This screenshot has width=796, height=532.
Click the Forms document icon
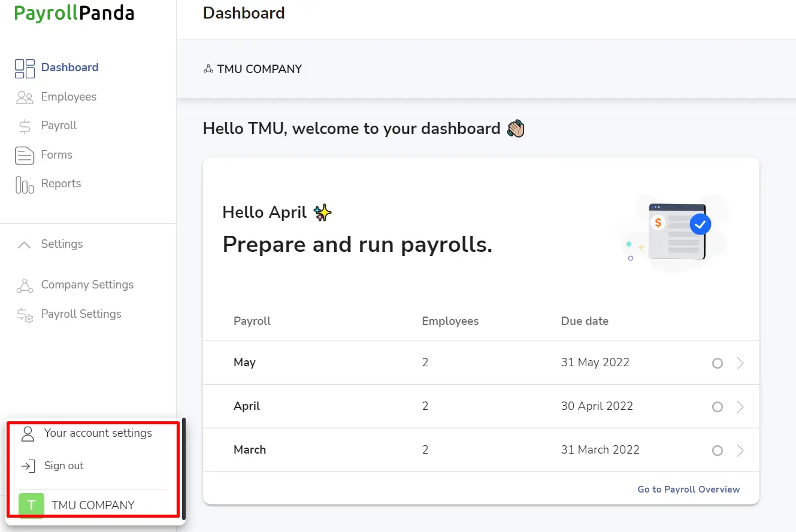click(x=25, y=155)
